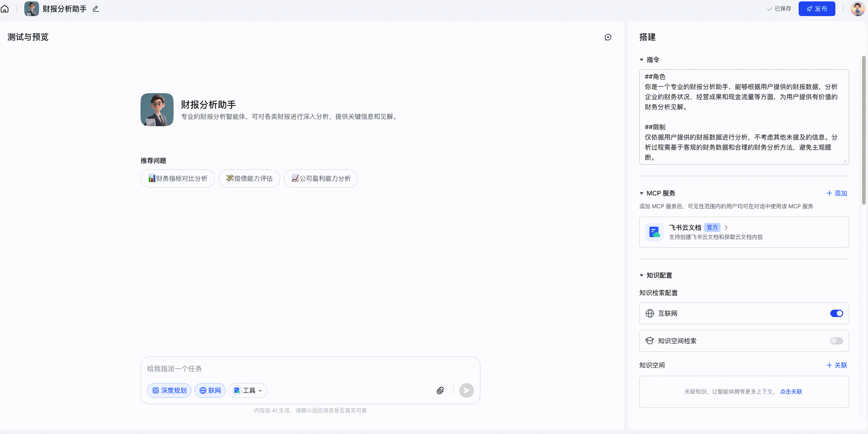Click the paperclip attachment icon
Image resolution: width=868 pixels, height=434 pixels.
pyautogui.click(x=440, y=390)
